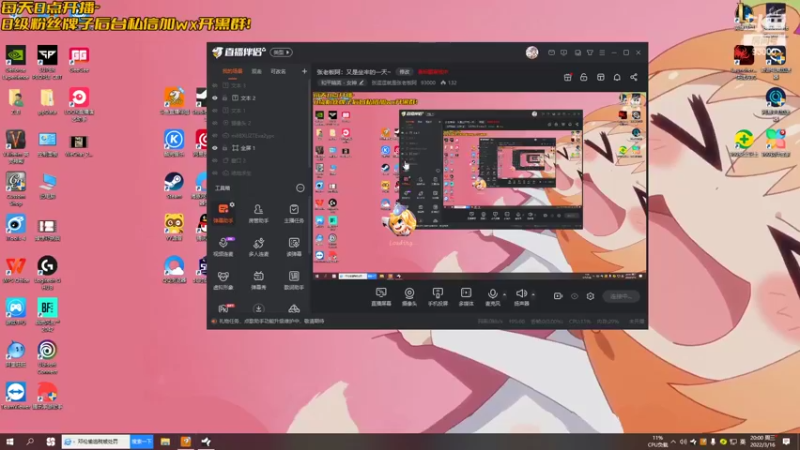This screenshot has height=450, width=800.
Task: Hide the 文本 2 layer via eye icon
Action: click(215, 98)
